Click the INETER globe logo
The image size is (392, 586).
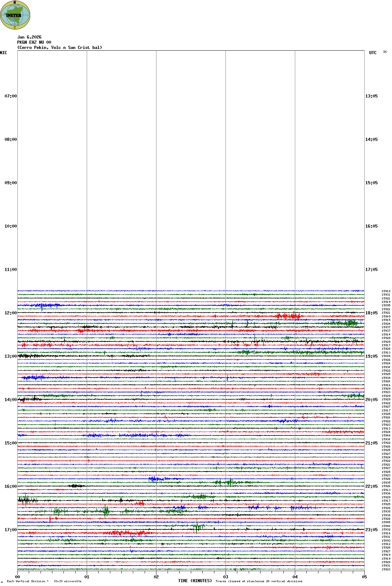click(15, 15)
